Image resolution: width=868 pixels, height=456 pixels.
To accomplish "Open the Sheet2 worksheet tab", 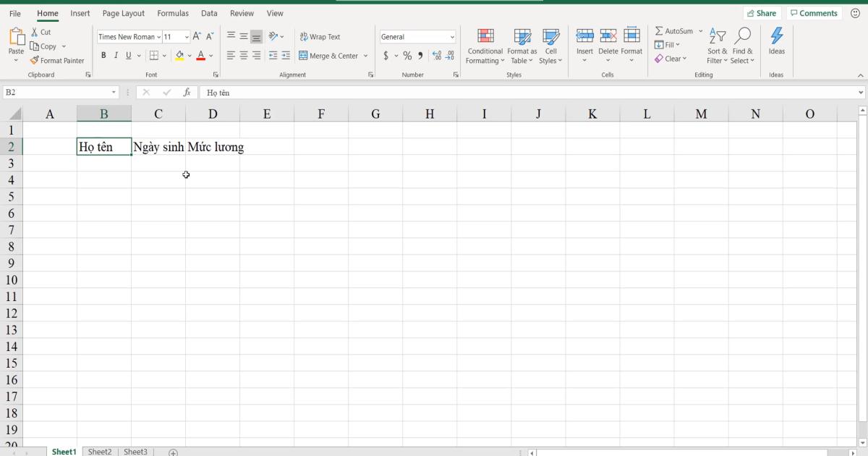I will pyautogui.click(x=100, y=451).
